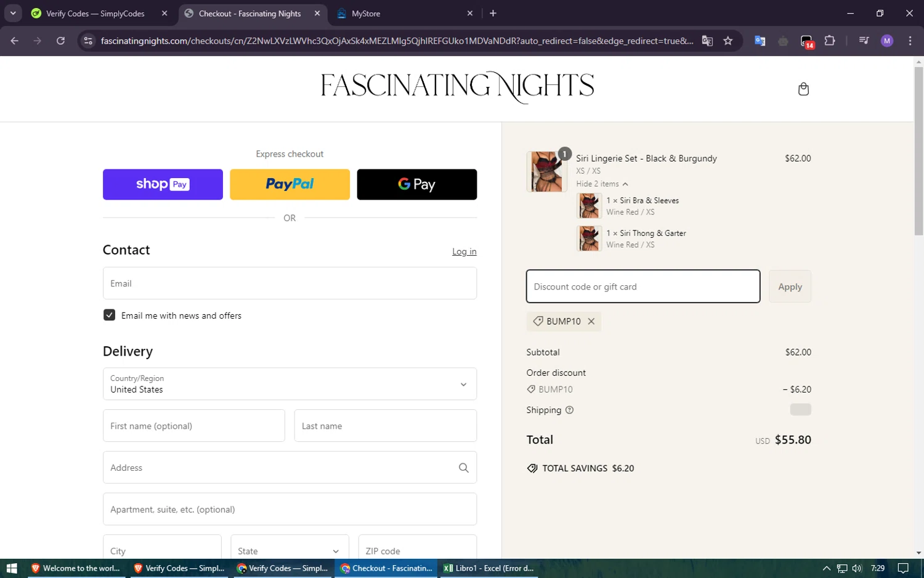Click the Last name field
Viewport: 924px width, 578px height.
(x=386, y=426)
